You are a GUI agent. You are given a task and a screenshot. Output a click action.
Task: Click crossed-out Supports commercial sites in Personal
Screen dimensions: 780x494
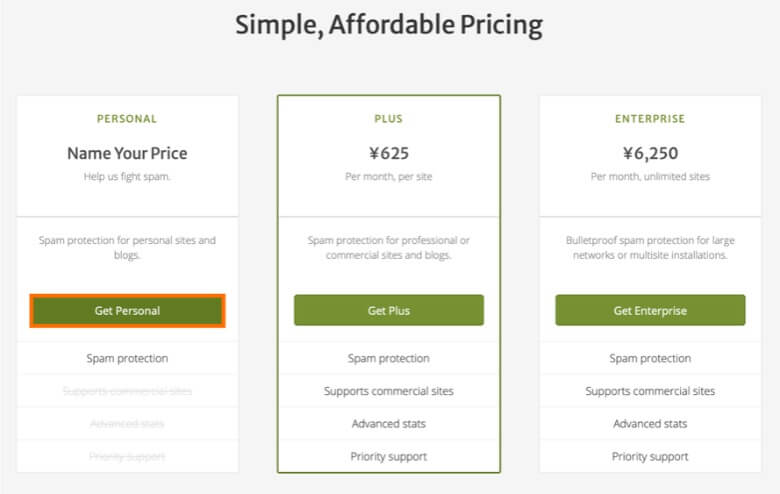[x=127, y=391]
